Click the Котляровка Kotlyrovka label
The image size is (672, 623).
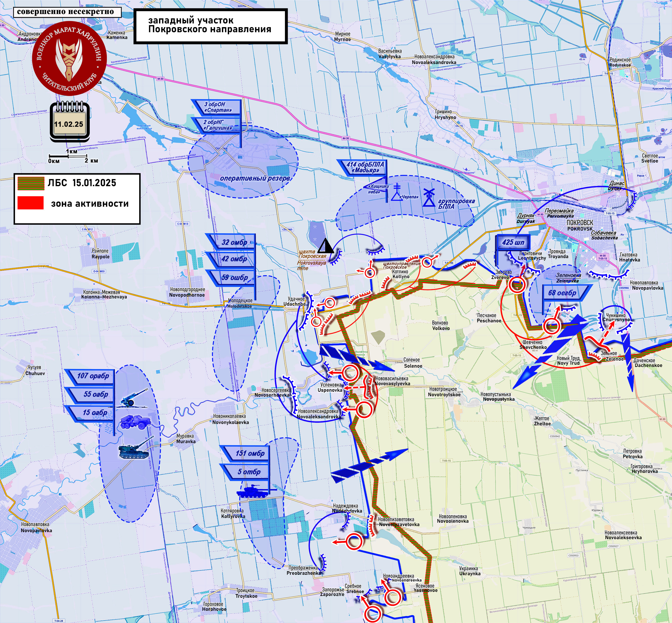(x=233, y=513)
